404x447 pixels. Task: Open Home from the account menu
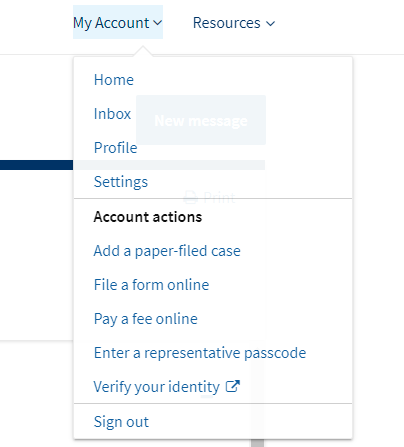(x=114, y=80)
